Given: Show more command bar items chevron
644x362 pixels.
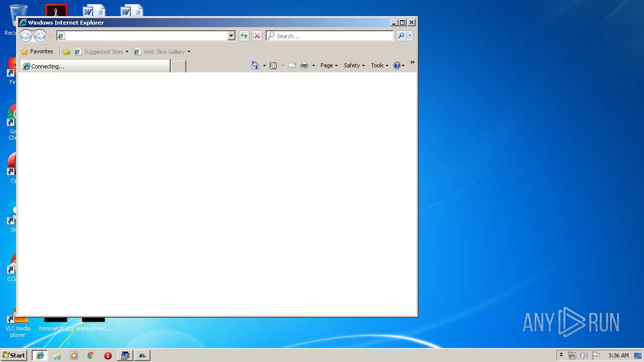Looking at the screenshot, I should tap(412, 62).
